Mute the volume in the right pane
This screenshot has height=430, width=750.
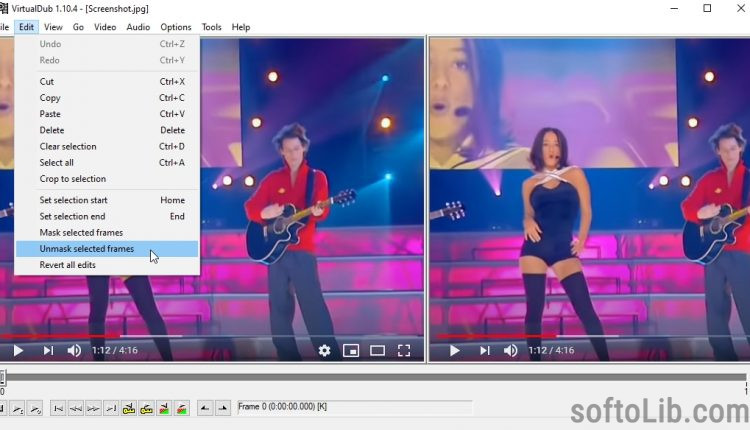point(510,351)
